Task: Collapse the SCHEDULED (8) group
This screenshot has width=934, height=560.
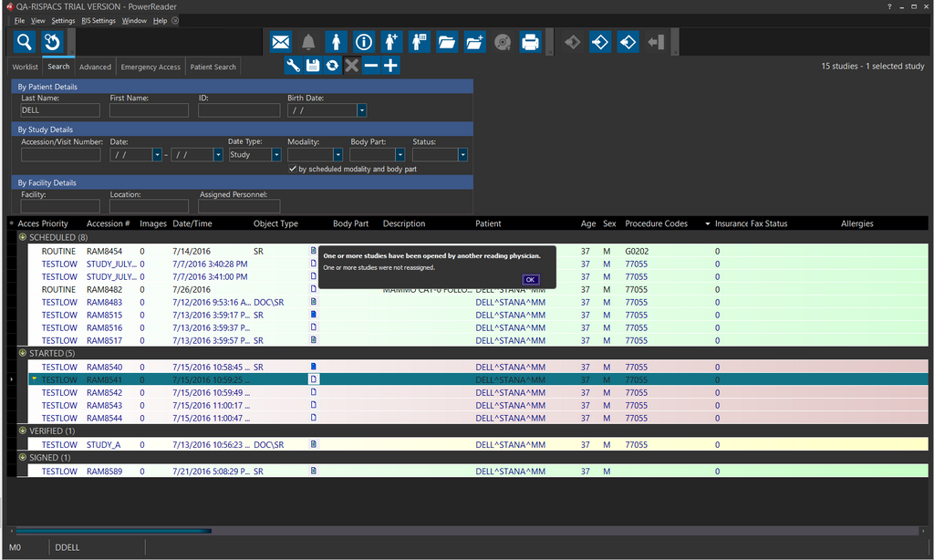Action: 23,237
